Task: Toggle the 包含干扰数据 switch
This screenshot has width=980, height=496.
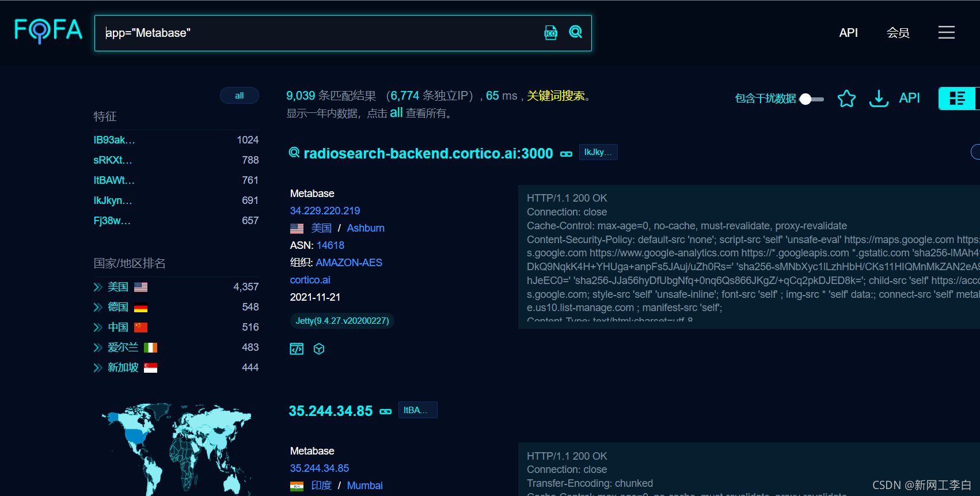Action: coord(812,99)
